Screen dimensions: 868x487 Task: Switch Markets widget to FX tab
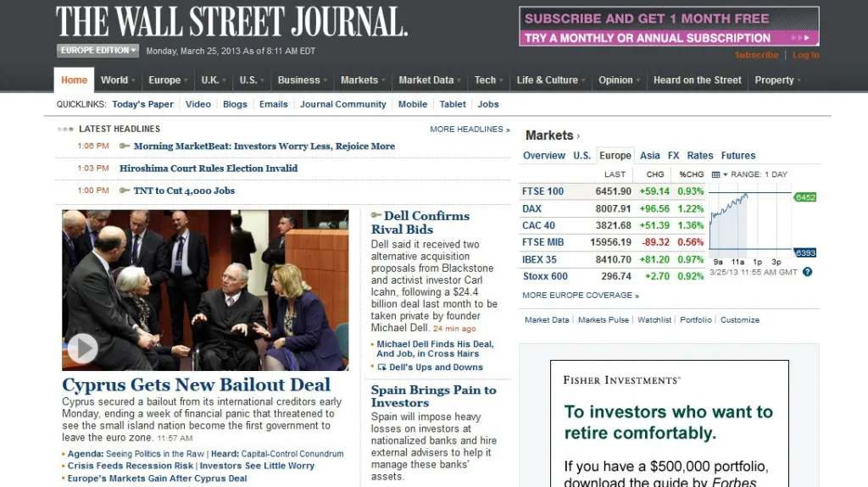coord(673,156)
